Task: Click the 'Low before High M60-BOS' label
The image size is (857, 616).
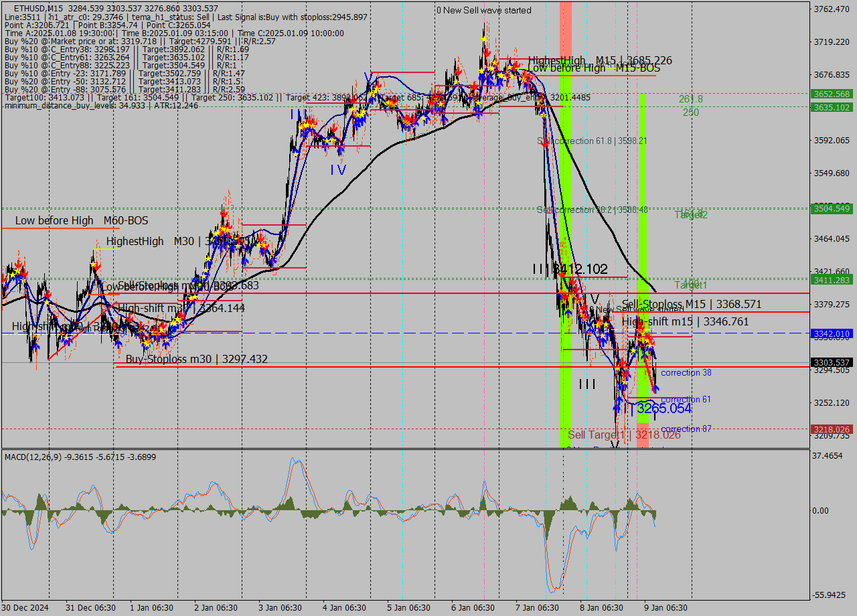Action: pos(82,220)
